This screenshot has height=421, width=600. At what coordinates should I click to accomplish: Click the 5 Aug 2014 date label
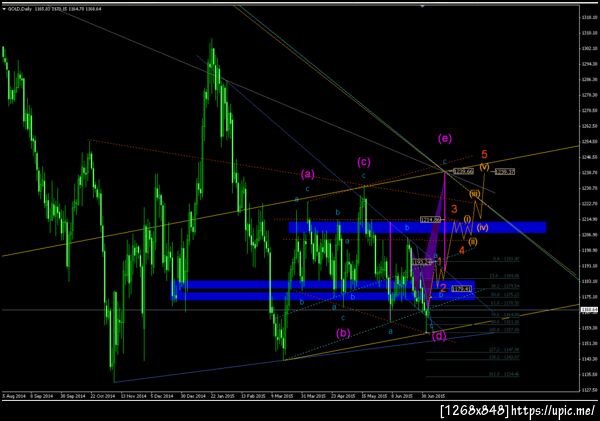click(x=14, y=396)
